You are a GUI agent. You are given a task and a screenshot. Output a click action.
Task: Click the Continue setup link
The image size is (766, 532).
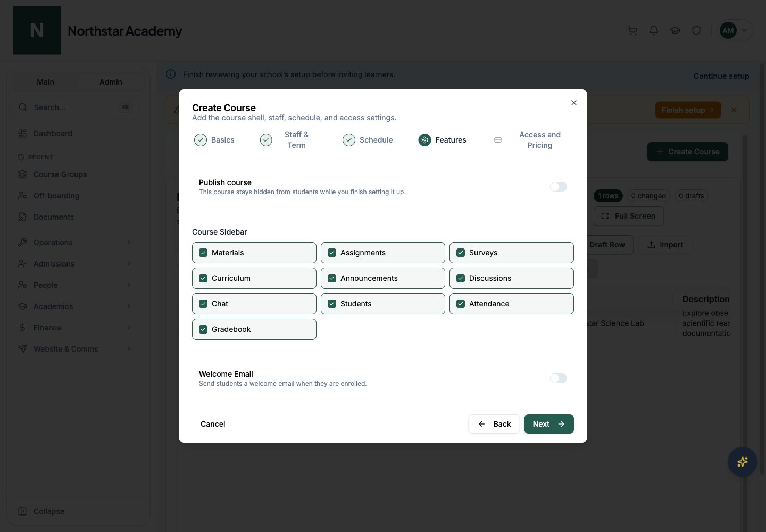(721, 76)
